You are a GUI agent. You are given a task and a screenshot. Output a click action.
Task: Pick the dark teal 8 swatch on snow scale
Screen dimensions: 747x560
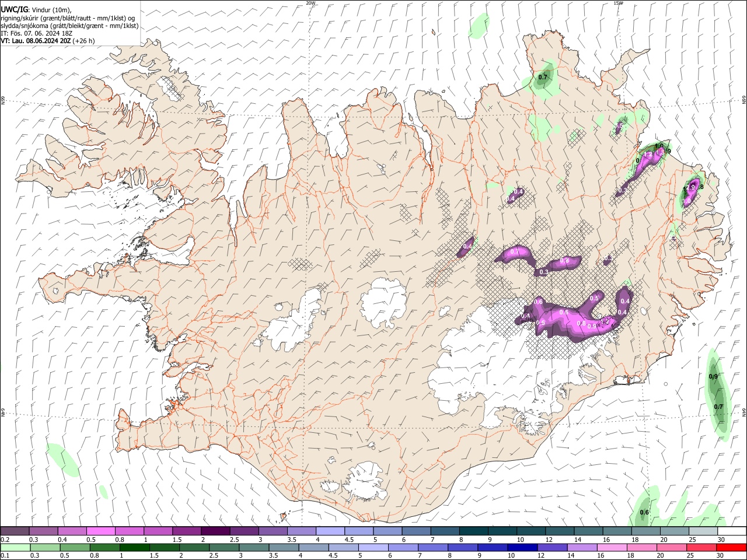click(x=473, y=531)
